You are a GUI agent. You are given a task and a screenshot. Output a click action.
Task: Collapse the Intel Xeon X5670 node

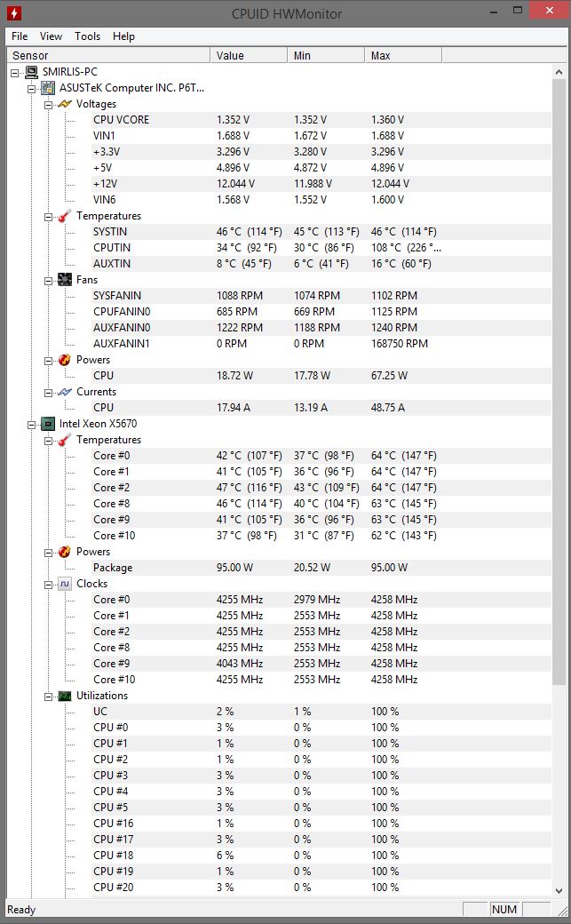point(32,425)
